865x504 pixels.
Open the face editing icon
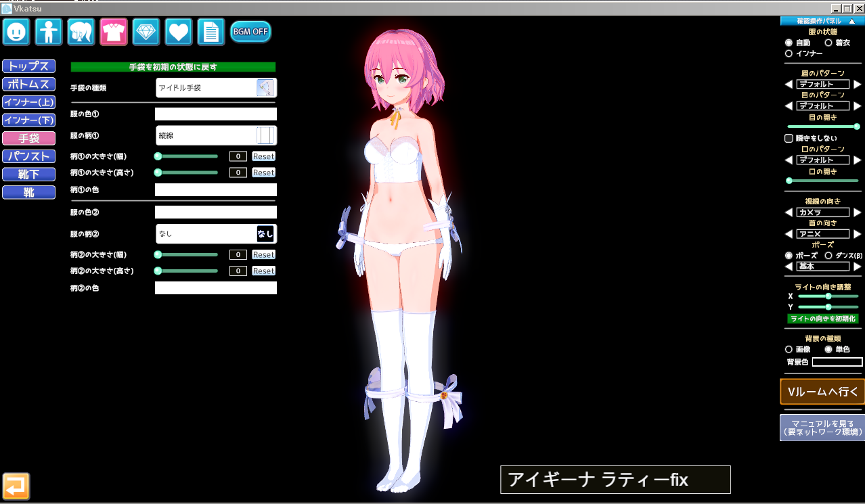click(x=16, y=32)
